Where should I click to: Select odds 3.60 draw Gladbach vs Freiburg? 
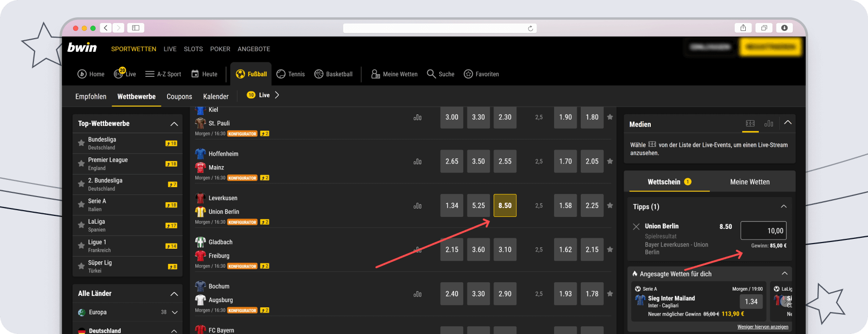click(478, 250)
